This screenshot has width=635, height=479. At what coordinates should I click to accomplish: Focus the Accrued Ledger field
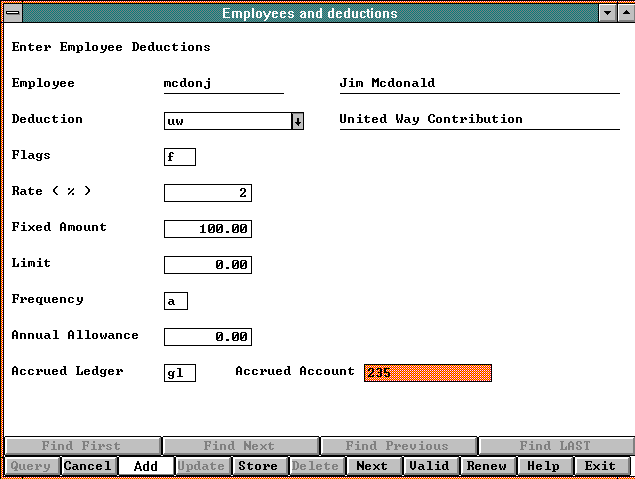click(x=180, y=373)
